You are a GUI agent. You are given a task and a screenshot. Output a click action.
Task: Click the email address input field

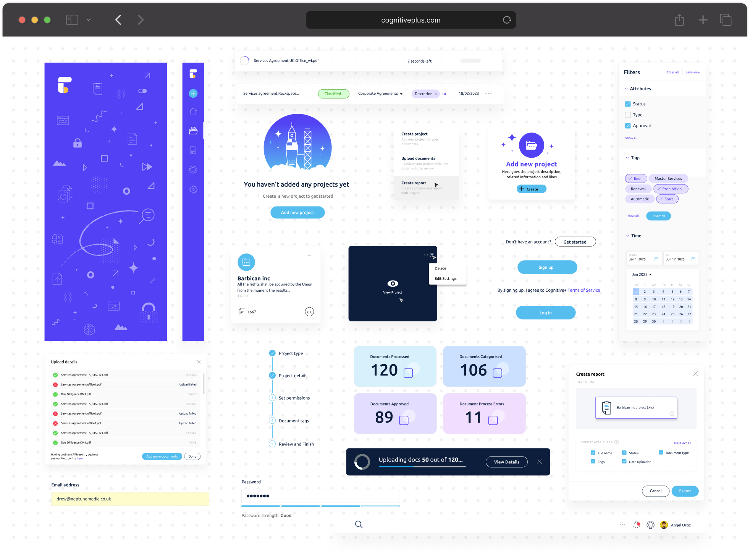pyautogui.click(x=130, y=499)
